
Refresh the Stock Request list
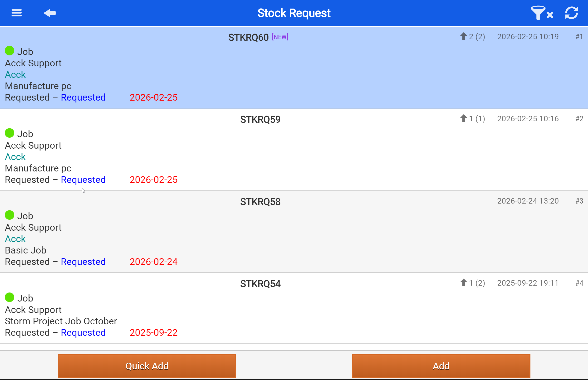click(571, 13)
